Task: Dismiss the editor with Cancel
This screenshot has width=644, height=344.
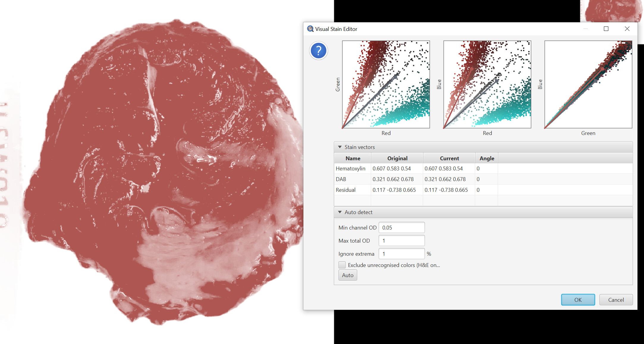Action: [x=616, y=299]
